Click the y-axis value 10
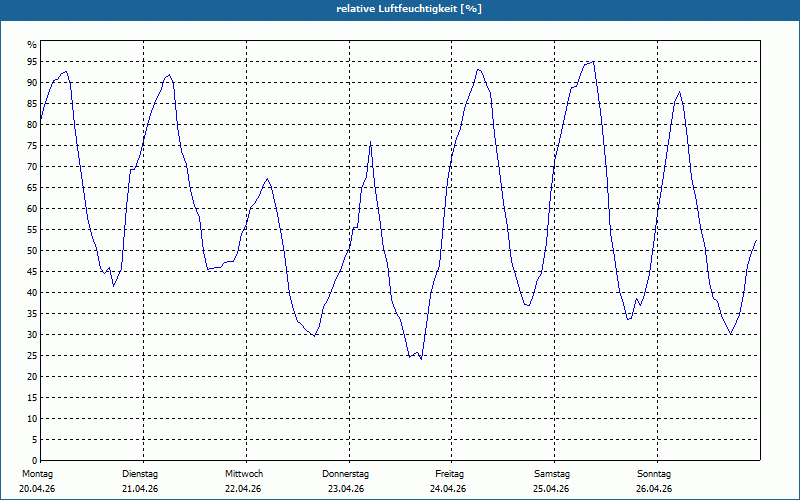 point(32,418)
